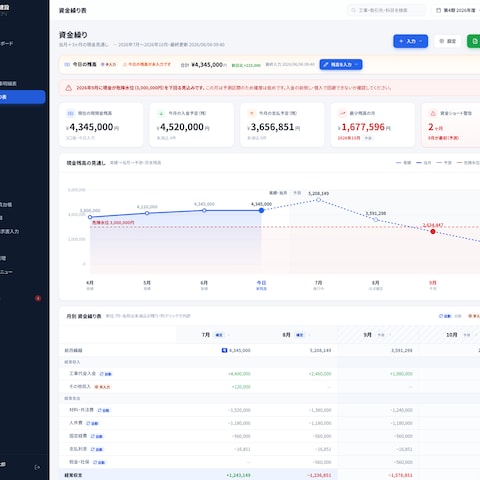Click the 資金ショート警告 alert triangle card icon
The width and height of the screenshot is (480, 480).
point(433,113)
